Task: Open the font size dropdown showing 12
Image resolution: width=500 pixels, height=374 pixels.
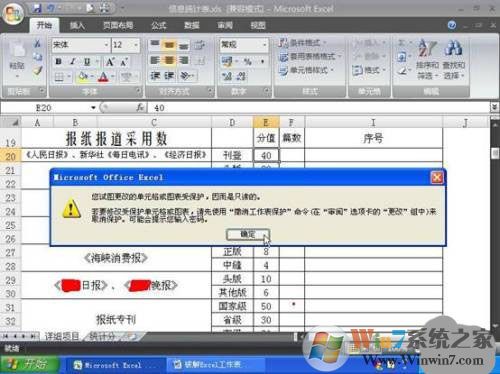Action: coord(136,45)
